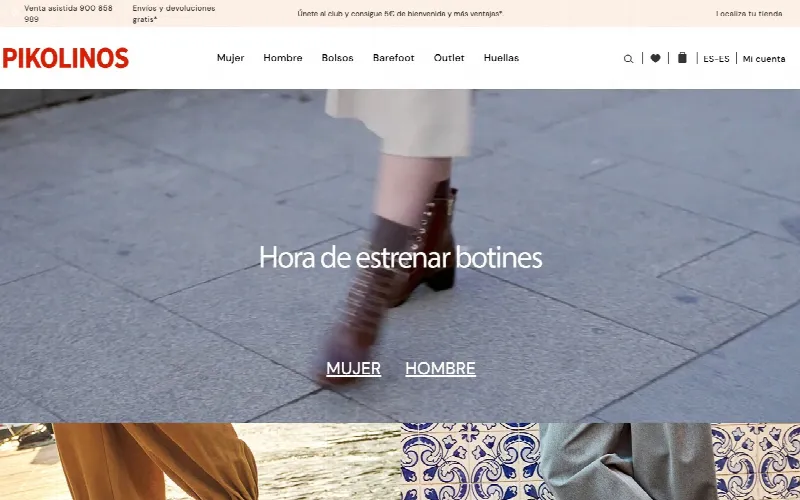
Task: Open the Mujer menu
Action: tap(231, 58)
